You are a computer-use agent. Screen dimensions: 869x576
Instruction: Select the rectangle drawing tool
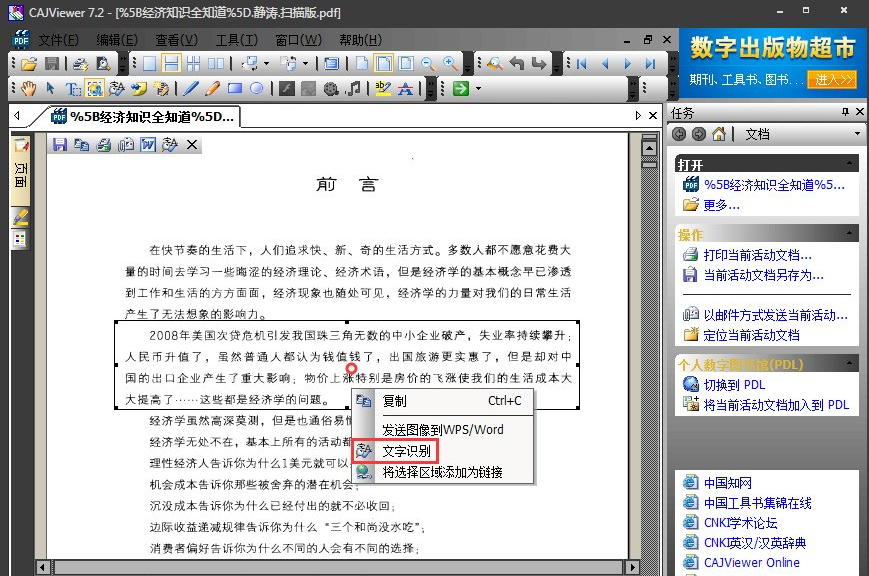235,88
